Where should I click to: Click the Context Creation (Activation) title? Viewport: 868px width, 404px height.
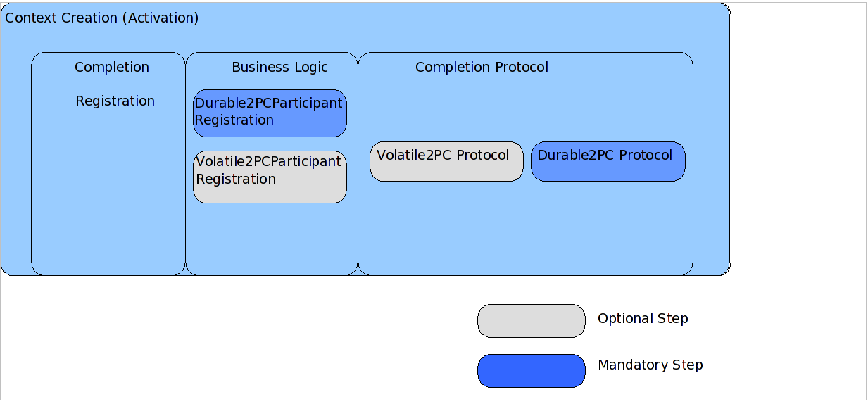click(102, 18)
